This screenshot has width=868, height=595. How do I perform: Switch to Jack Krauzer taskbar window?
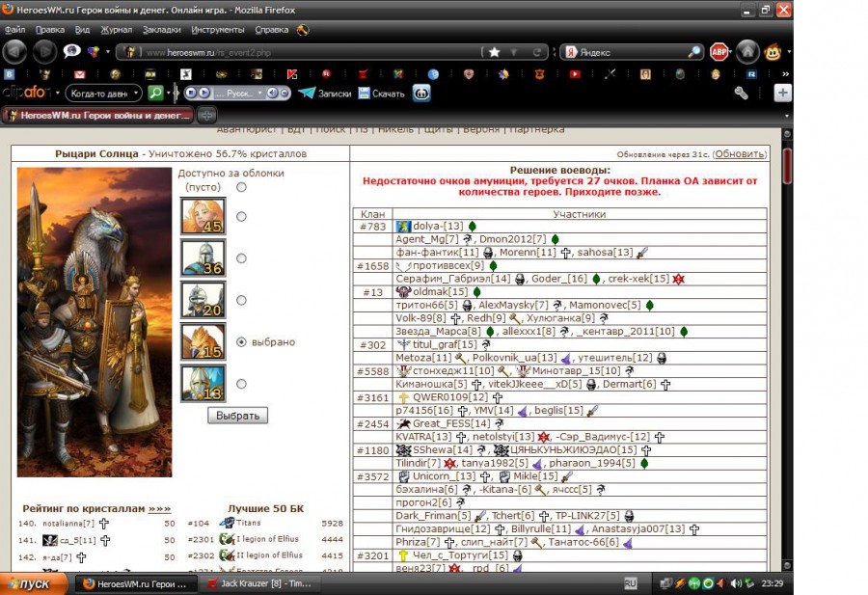259,584
